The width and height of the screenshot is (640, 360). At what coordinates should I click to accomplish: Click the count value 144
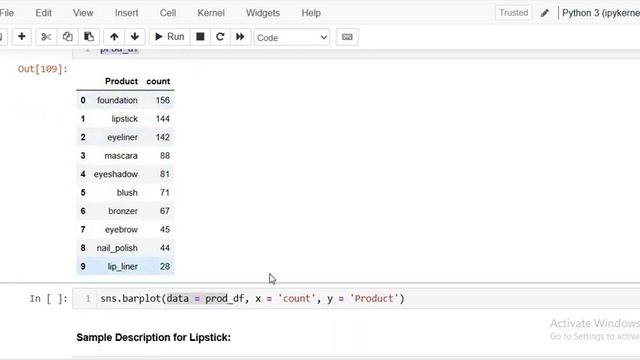(162, 119)
